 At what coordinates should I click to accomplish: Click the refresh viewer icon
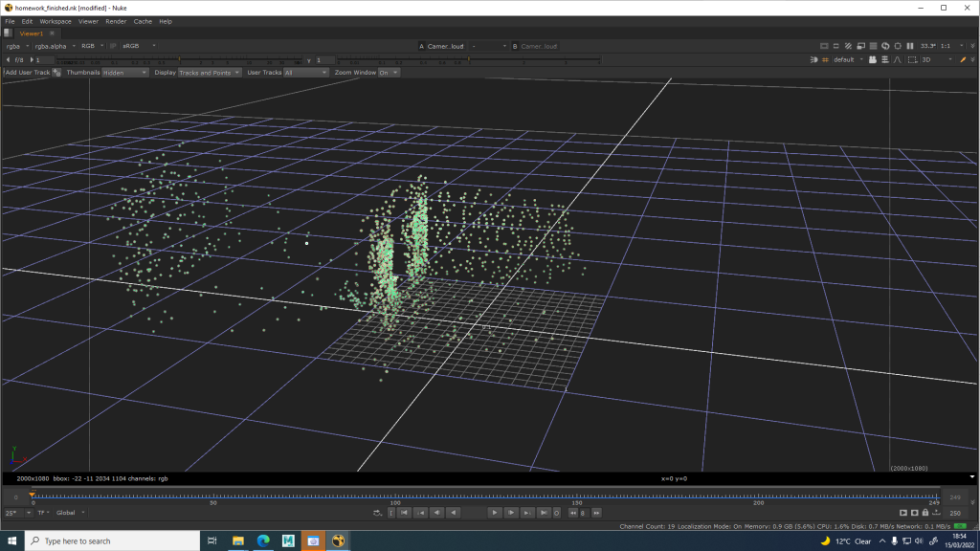[x=885, y=46]
